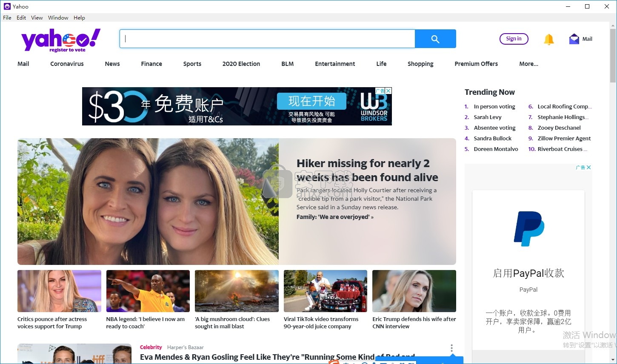Viewport: 617px width, 364px height.
Task: Click 'Trending Now' heading
Action: pos(489,92)
